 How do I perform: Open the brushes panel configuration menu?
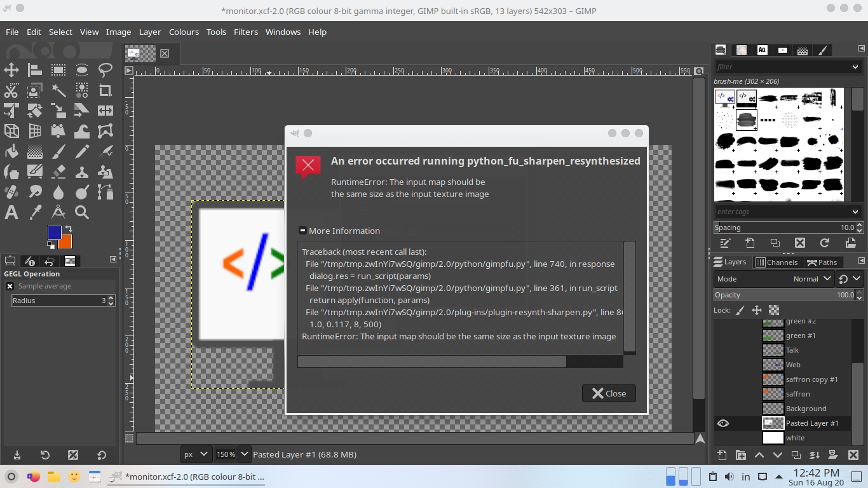[862, 50]
